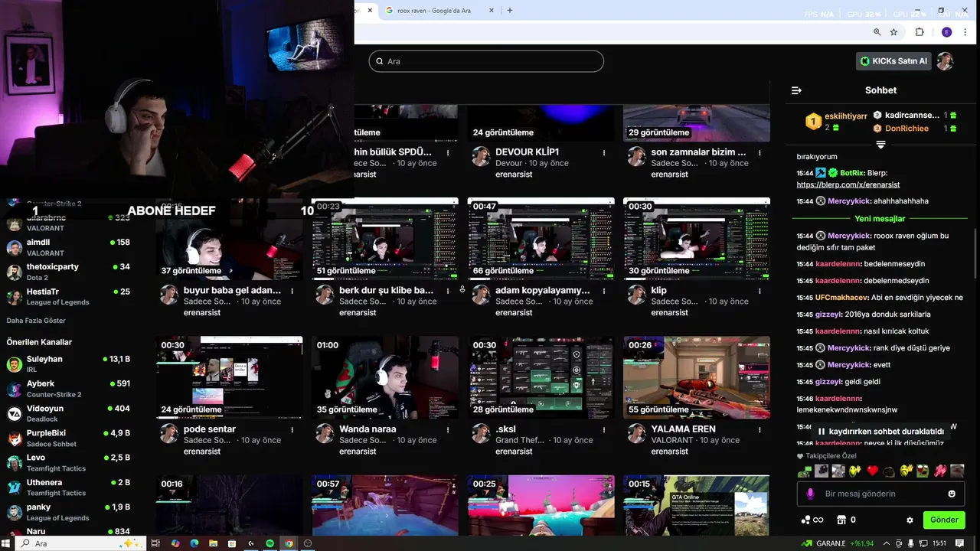Screen dimensions: 980x551
Task: Open PurpleBixi recommended channel
Action: click(x=68, y=439)
